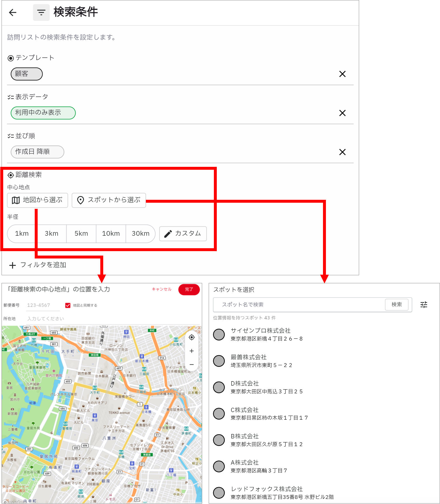The image size is (440, 504).
Task: Select the サイゼンプロ株式会社 radio button
Action: click(x=219, y=335)
